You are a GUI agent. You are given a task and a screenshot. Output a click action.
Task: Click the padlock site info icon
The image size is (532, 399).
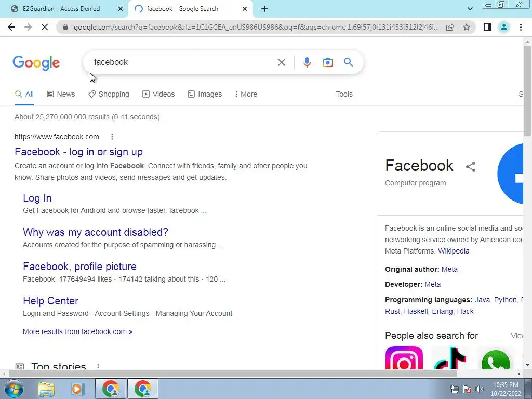tap(65, 27)
